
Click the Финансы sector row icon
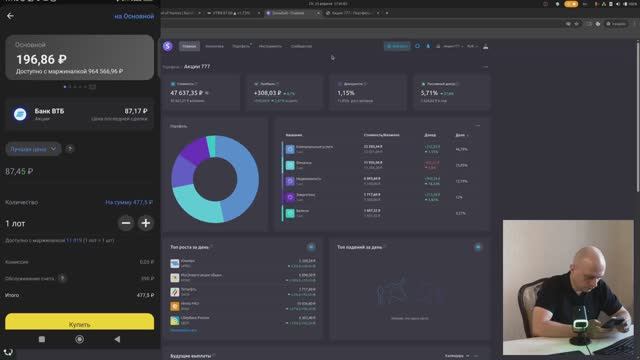[290, 165]
